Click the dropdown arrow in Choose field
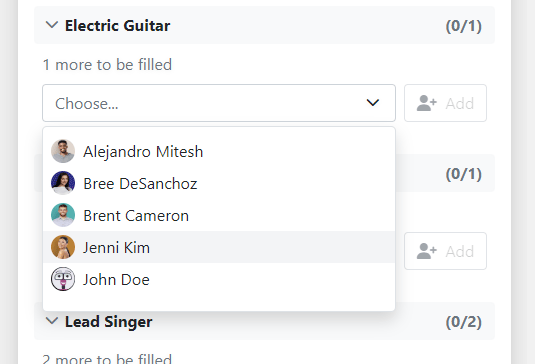Screen dimensions: 535x364 [x=373, y=103]
